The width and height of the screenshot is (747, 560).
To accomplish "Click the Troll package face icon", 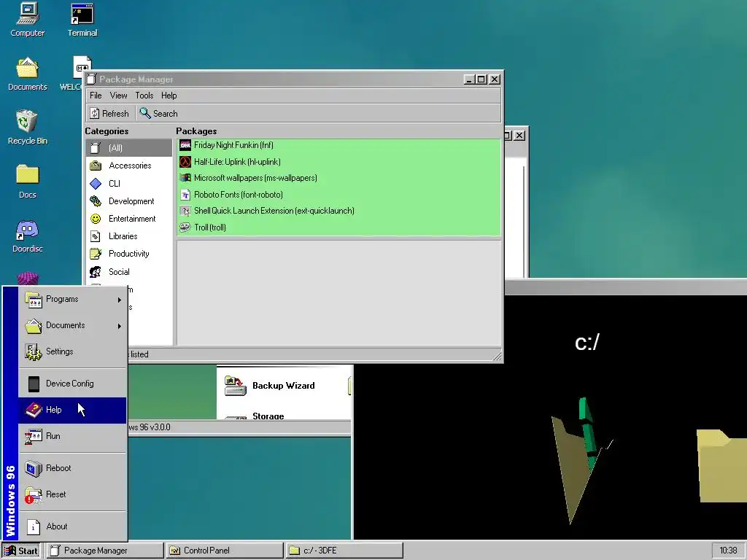I will [x=185, y=227].
